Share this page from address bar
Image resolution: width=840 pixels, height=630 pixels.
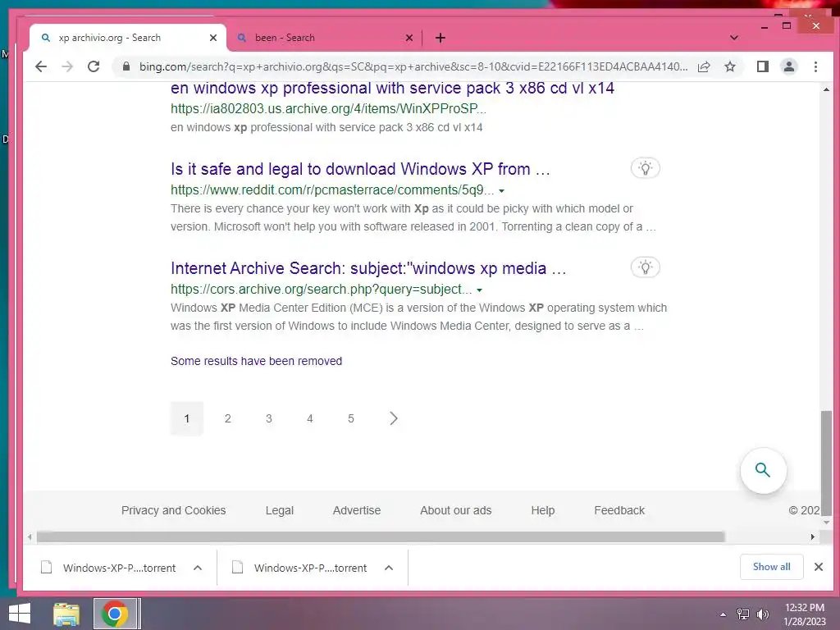[x=704, y=66]
